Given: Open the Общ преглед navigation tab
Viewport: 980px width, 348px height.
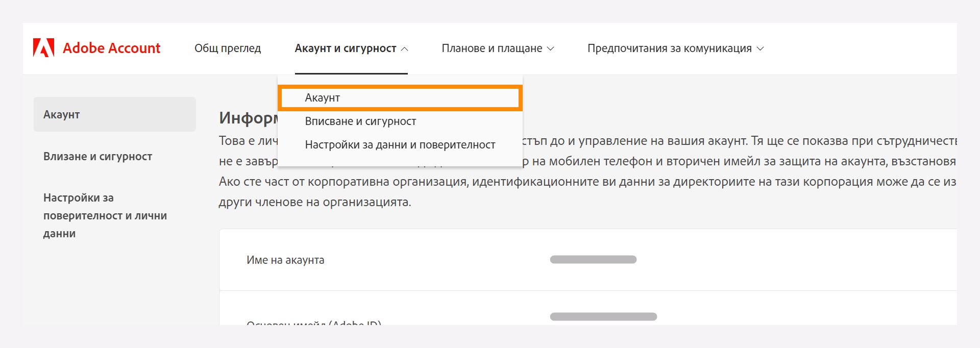Looking at the screenshot, I should coord(228,48).
